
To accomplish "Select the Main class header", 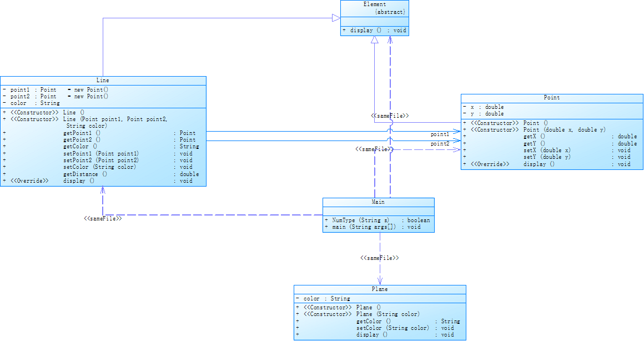I will 378,202.
